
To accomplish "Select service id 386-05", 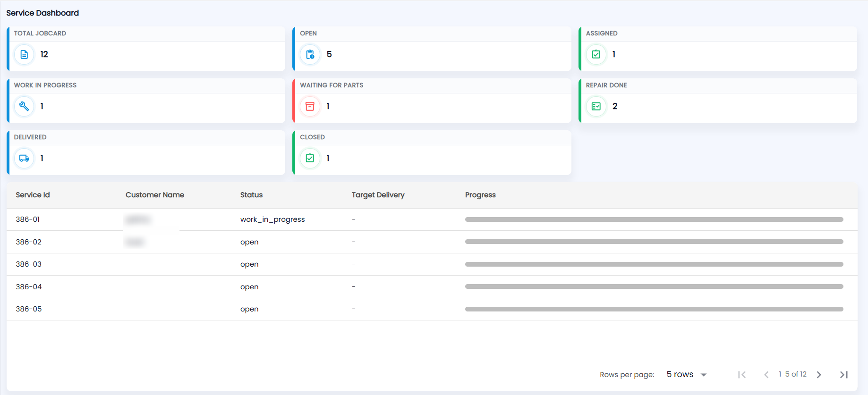I will point(29,309).
